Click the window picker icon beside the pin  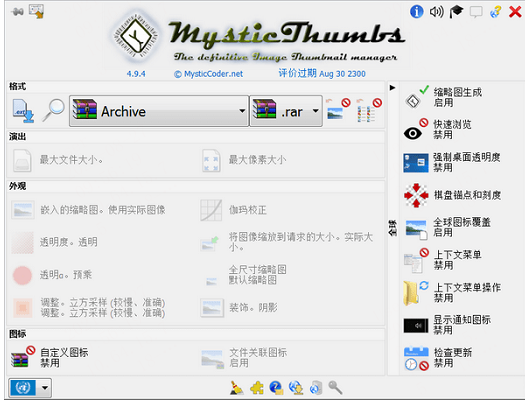(36, 11)
